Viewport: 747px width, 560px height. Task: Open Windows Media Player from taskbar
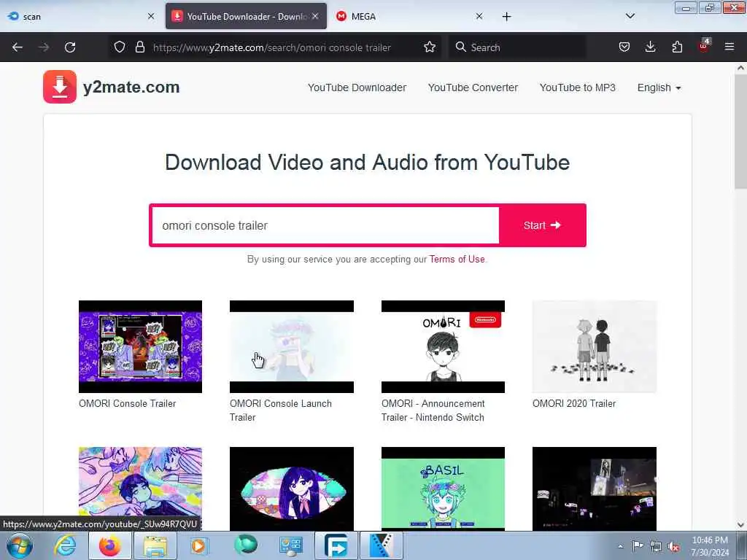(200, 545)
